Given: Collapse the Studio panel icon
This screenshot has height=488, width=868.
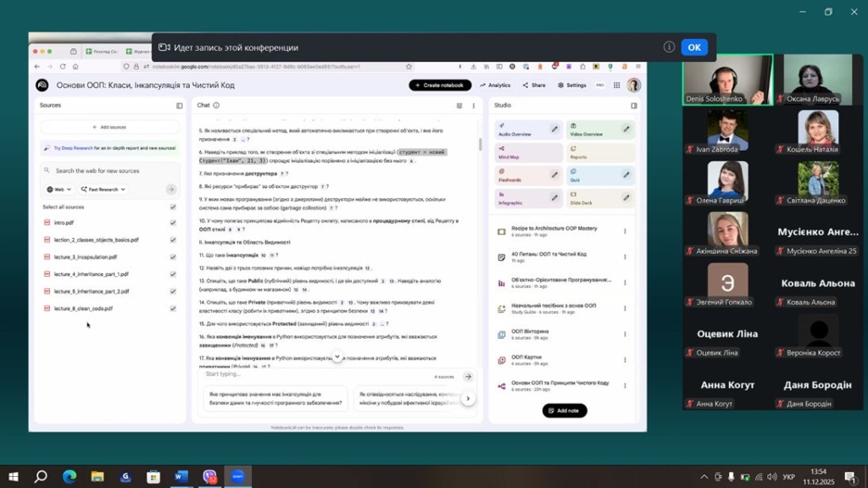Looking at the screenshot, I should (x=634, y=106).
